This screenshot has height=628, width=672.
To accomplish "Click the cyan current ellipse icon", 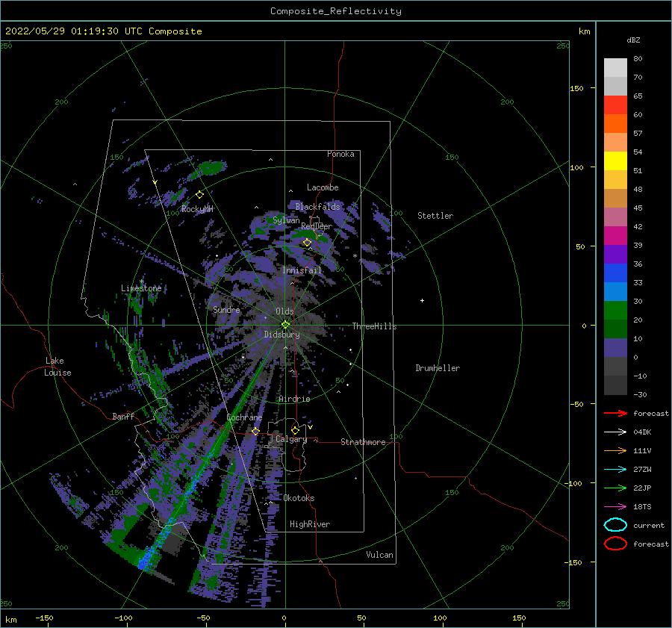I will click(615, 525).
